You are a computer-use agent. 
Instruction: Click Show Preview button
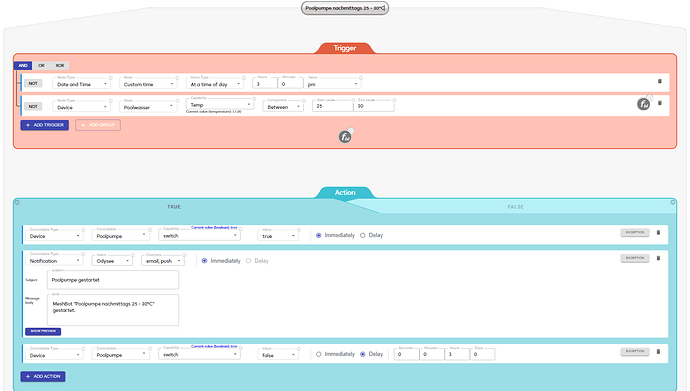tap(43, 331)
